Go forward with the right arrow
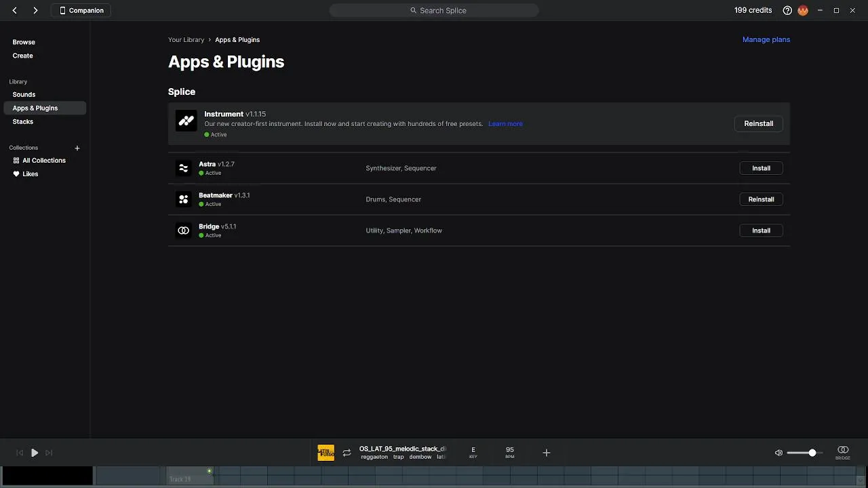The width and height of the screenshot is (868, 488). (x=35, y=10)
